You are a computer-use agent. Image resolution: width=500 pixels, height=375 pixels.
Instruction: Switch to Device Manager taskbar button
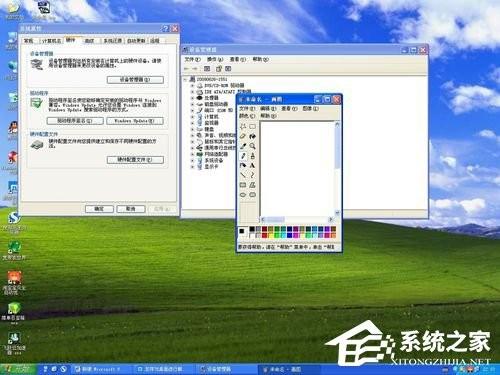227,369
